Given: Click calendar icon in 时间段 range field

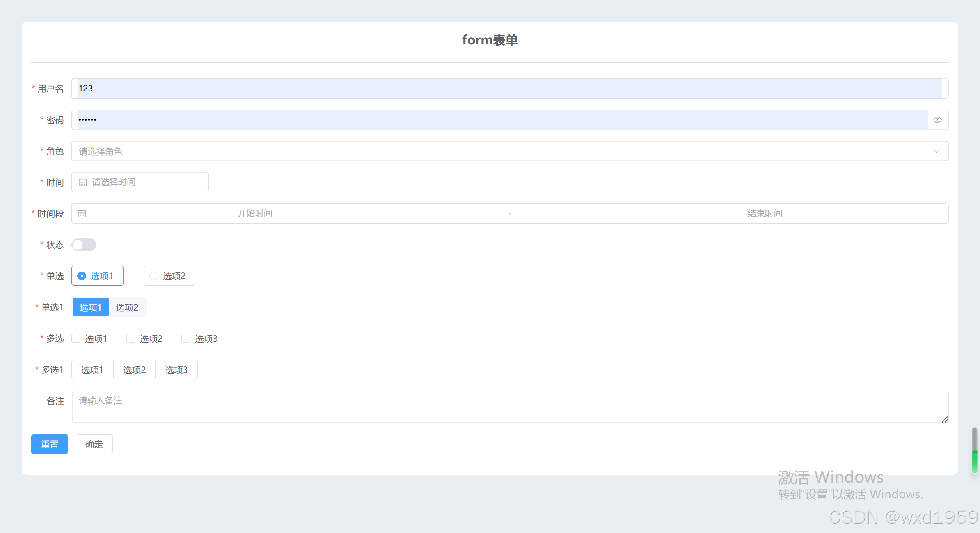Looking at the screenshot, I should click(82, 213).
